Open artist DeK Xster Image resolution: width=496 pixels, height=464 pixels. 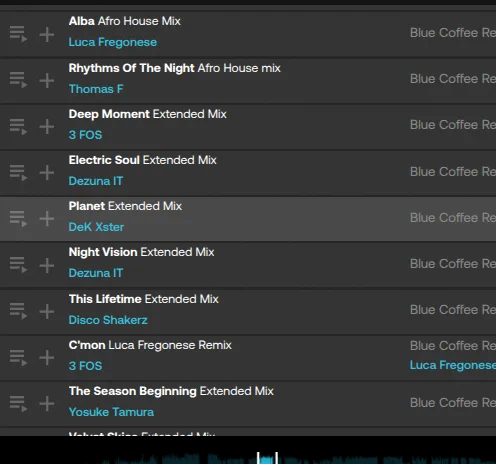click(x=96, y=227)
